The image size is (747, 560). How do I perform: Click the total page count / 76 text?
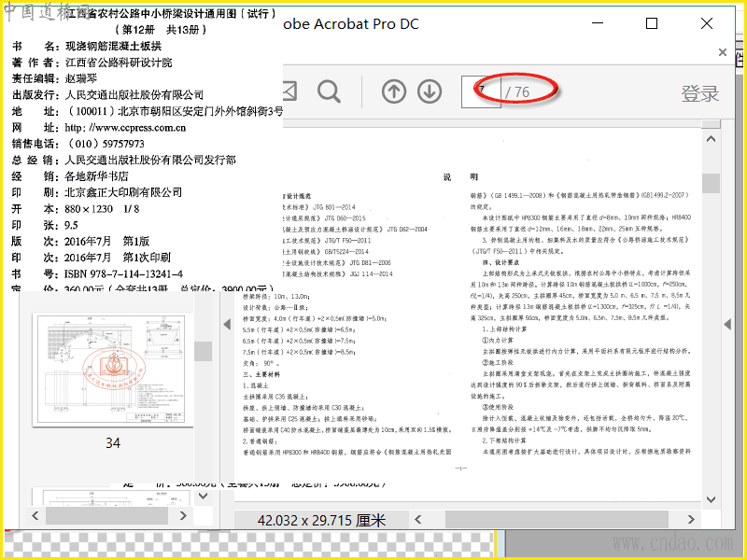(517, 91)
